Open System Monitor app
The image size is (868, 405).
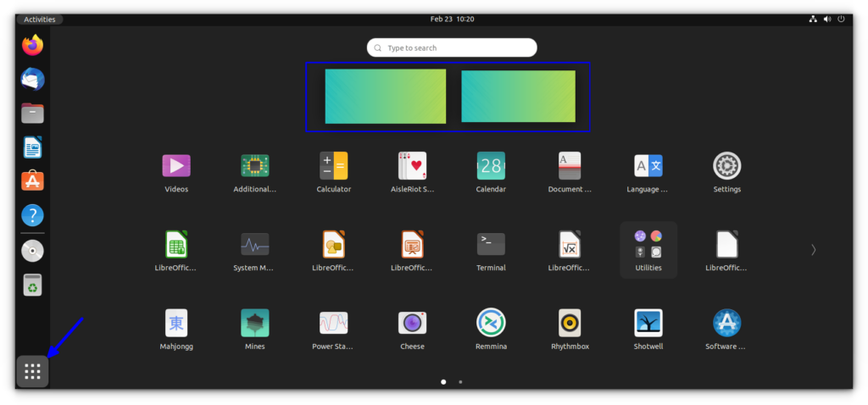[x=254, y=245]
